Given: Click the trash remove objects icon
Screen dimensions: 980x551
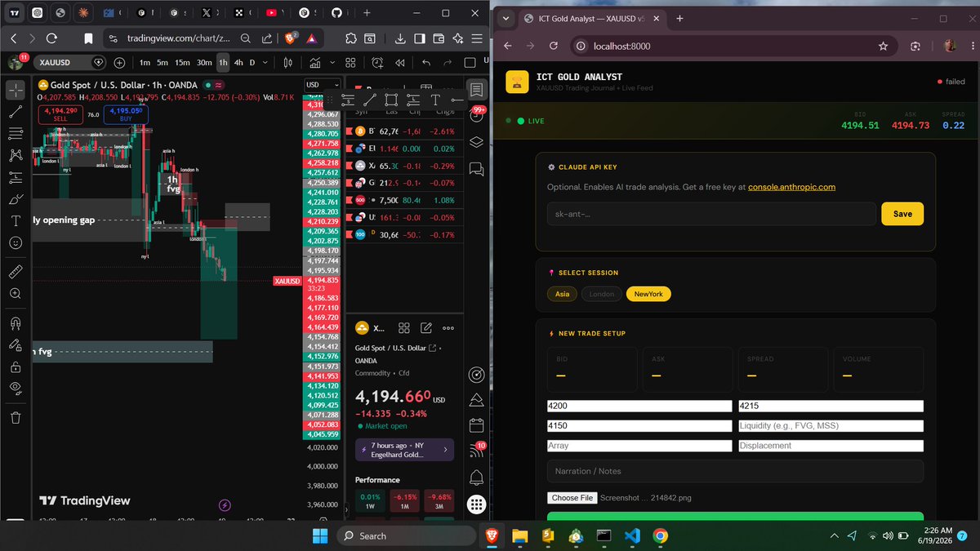Looking at the screenshot, I should [16, 418].
